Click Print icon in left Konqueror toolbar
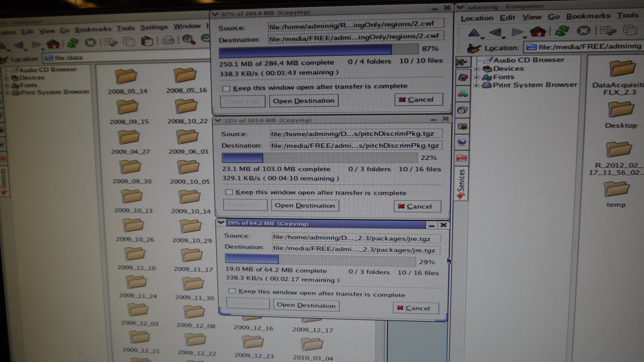644x362 pixels. [168, 40]
